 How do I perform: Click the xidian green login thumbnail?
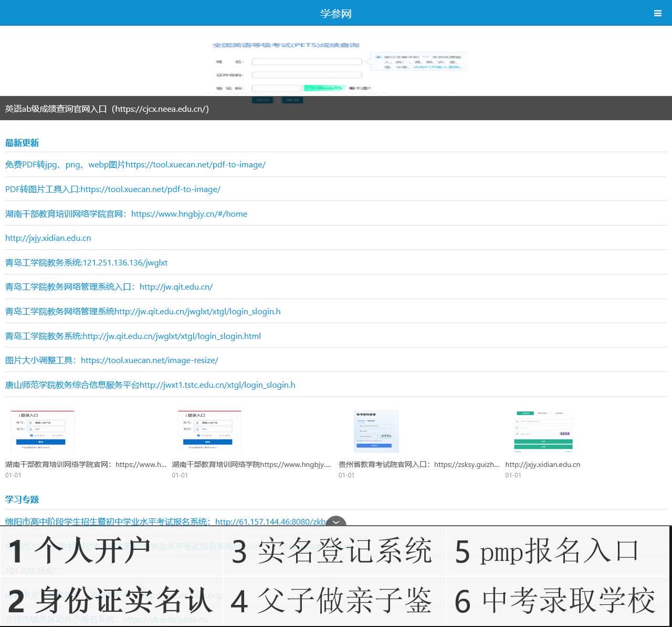click(543, 431)
